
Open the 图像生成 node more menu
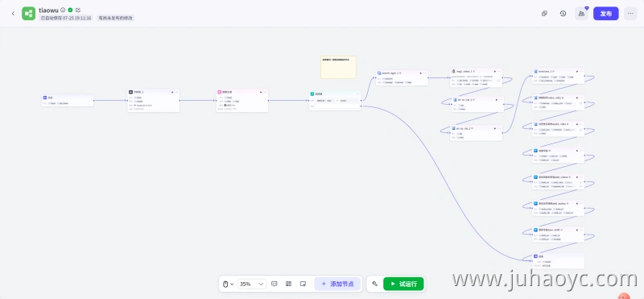pyautogui.click(x=266, y=92)
